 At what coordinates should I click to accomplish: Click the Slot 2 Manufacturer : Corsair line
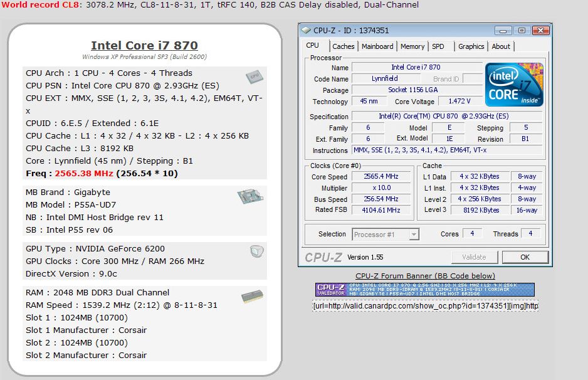point(87,356)
